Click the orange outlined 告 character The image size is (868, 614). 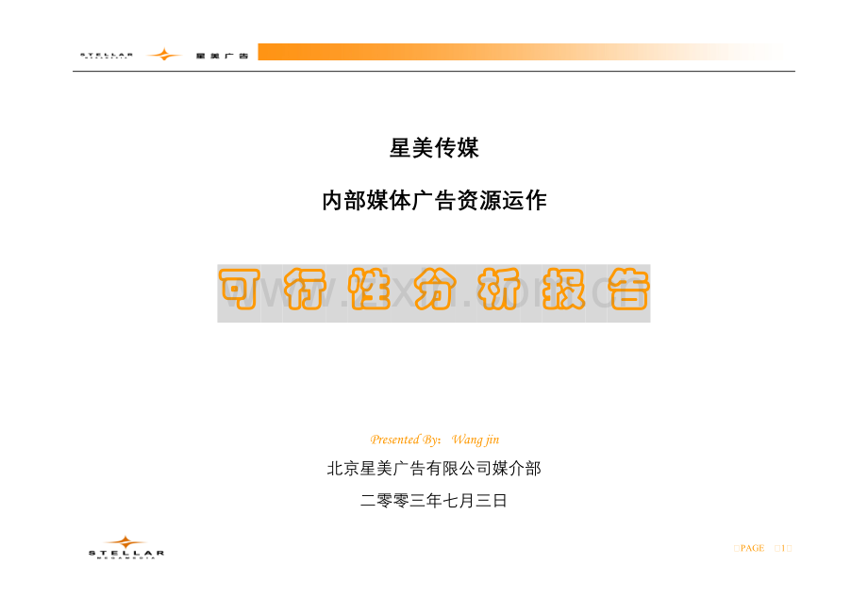pos(628,289)
